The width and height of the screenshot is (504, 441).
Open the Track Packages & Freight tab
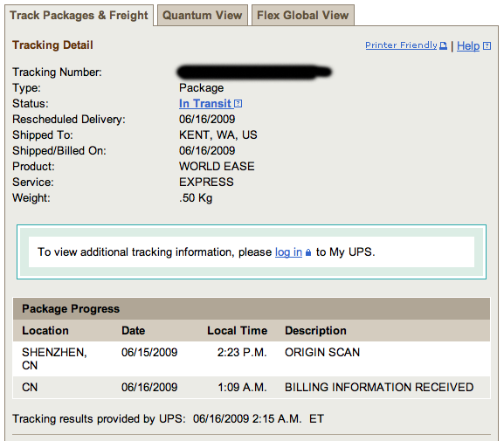pos(79,15)
